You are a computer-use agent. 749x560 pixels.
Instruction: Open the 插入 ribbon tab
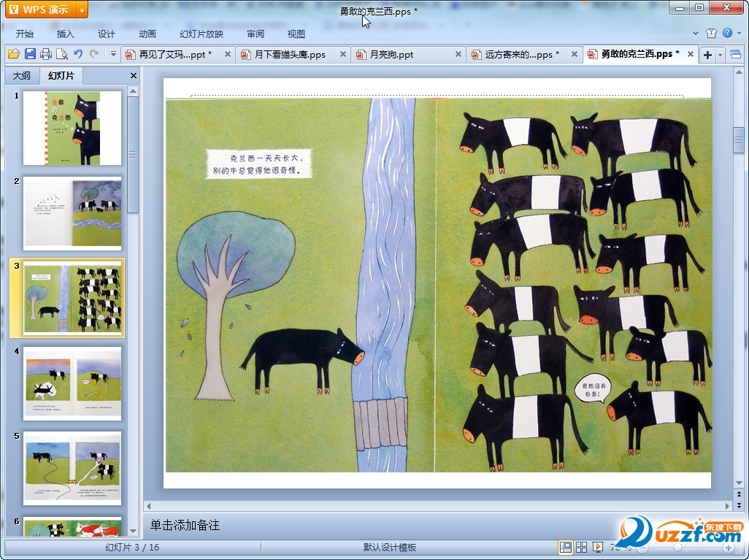(66, 34)
